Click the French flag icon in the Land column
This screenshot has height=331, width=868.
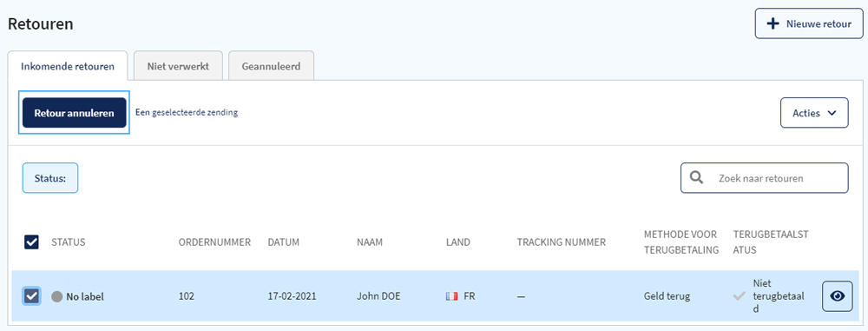(451, 296)
